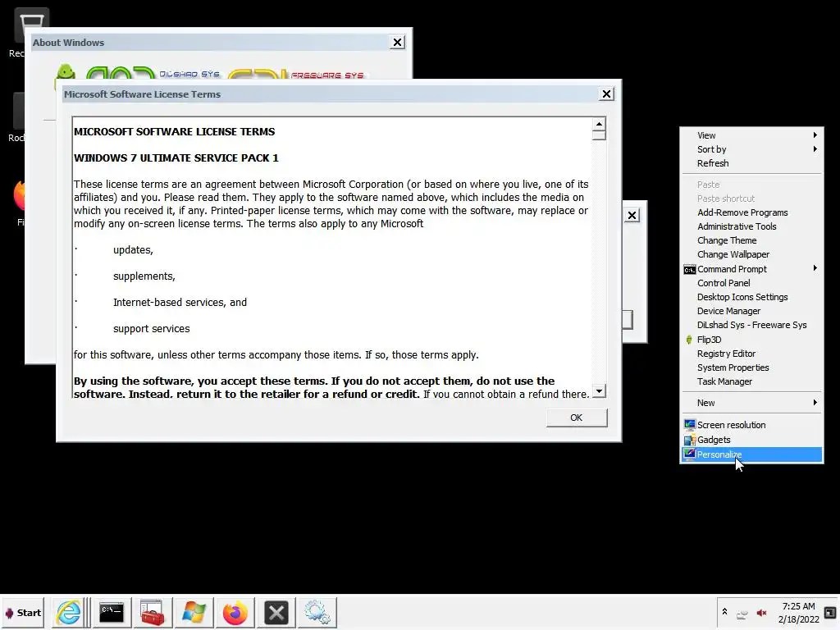840x630 pixels.
Task: Close the partially hidden dialog behind License Terms
Action: coord(632,216)
